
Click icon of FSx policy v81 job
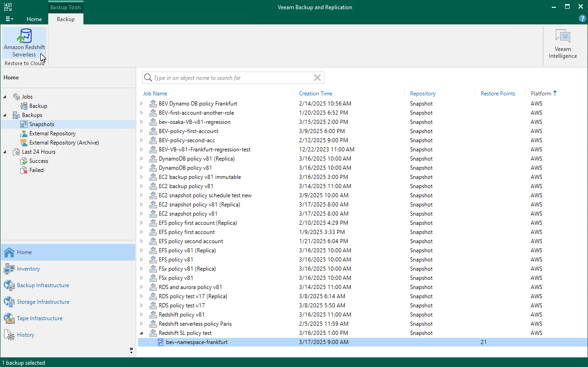click(153, 278)
